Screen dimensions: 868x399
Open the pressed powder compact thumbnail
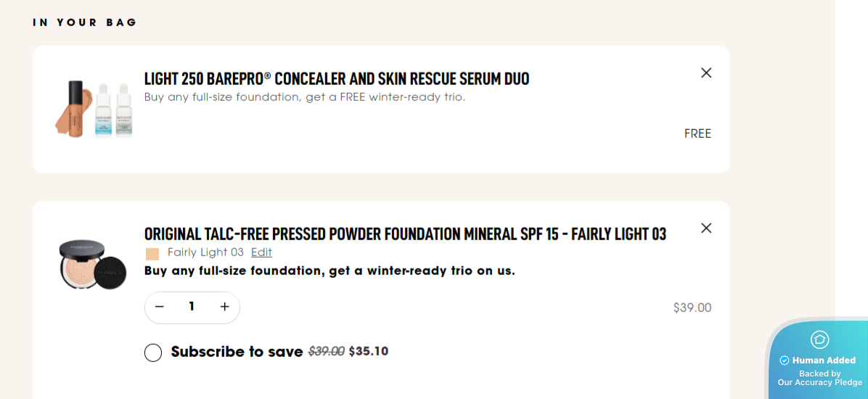click(x=93, y=266)
